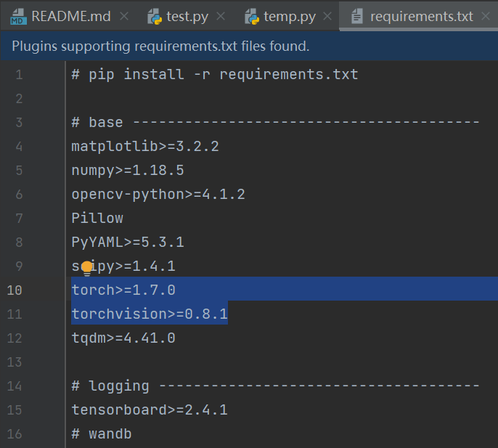The width and height of the screenshot is (498, 448).
Task: Click line number 10 in the gutter
Action: point(15,290)
